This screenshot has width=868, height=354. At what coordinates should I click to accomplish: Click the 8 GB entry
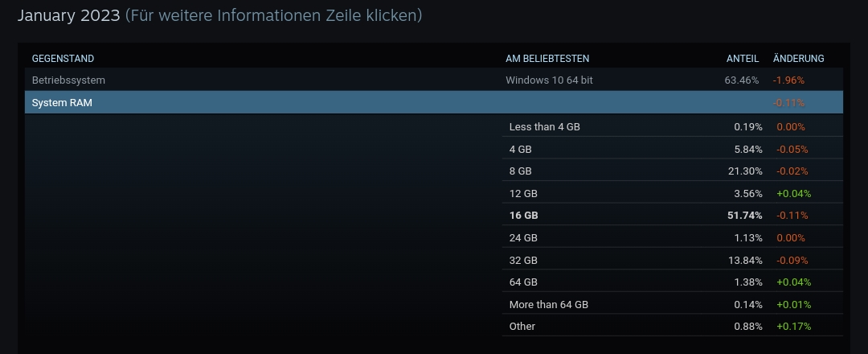click(x=672, y=171)
